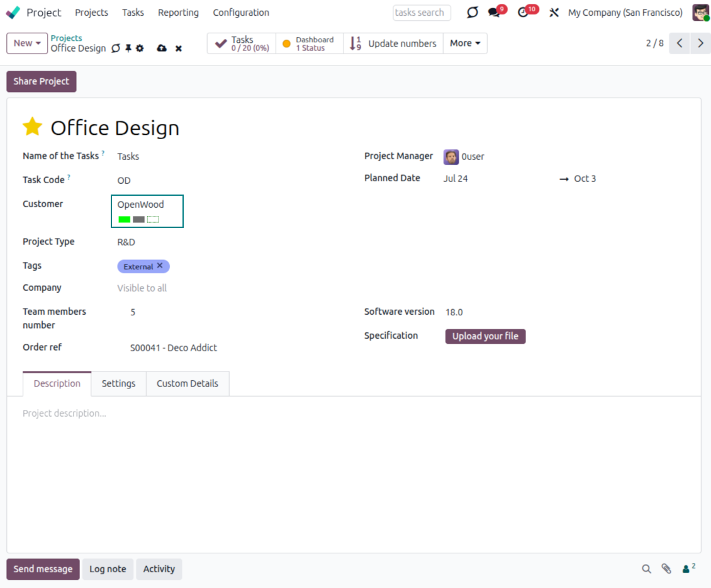The height and width of the screenshot is (588, 711).
Task: Click the Share Project button
Action: click(x=41, y=81)
